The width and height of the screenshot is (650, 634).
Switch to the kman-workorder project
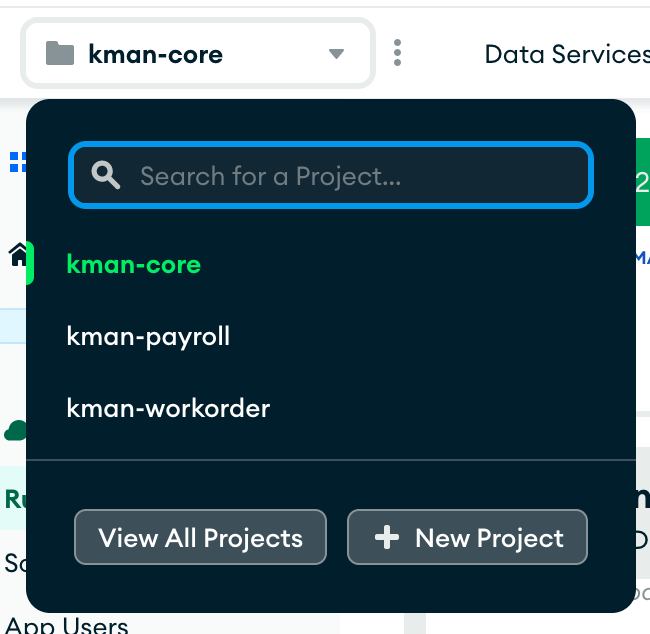[168, 408]
